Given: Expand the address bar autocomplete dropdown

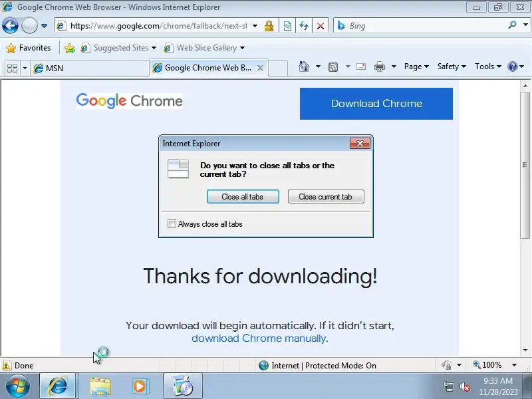Looking at the screenshot, I should pos(255,26).
